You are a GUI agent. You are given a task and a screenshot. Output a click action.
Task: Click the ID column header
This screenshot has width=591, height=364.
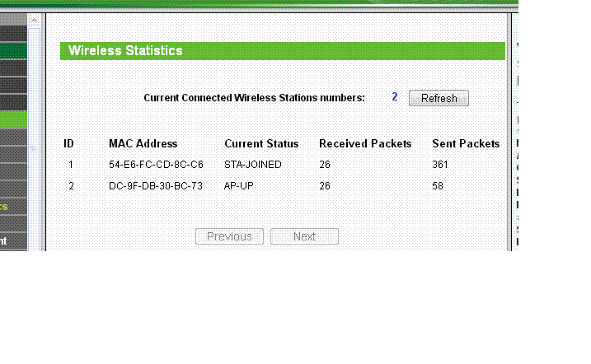pyautogui.click(x=69, y=143)
